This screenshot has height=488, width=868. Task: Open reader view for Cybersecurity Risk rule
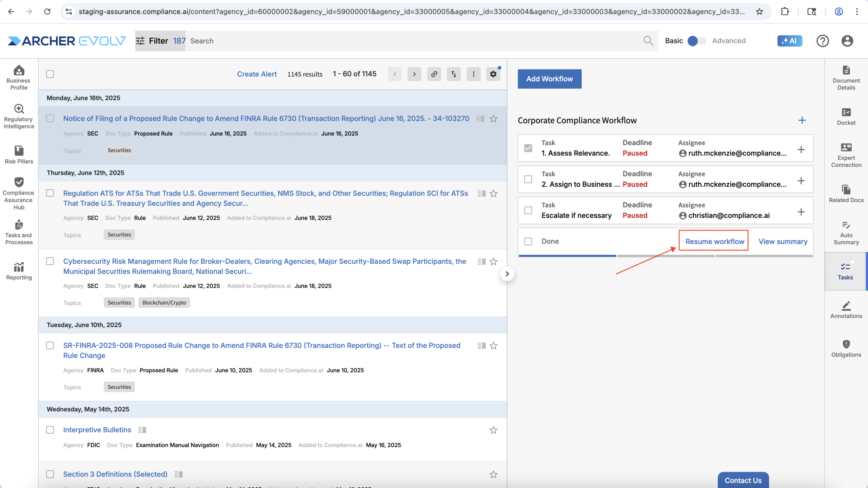pyautogui.click(x=481, y=262)
